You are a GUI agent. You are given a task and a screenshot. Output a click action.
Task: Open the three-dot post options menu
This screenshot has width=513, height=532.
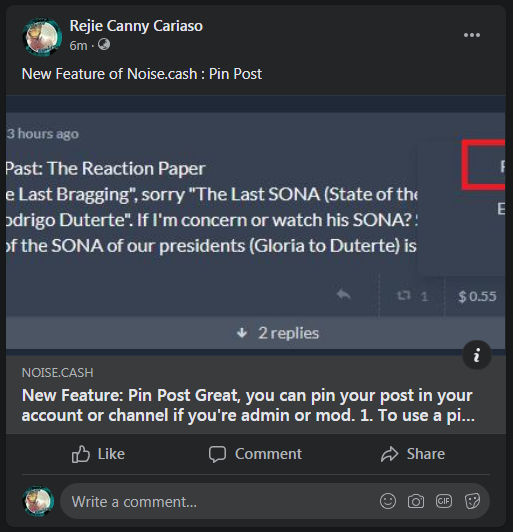pyautogui.click(x=472, y=35)
